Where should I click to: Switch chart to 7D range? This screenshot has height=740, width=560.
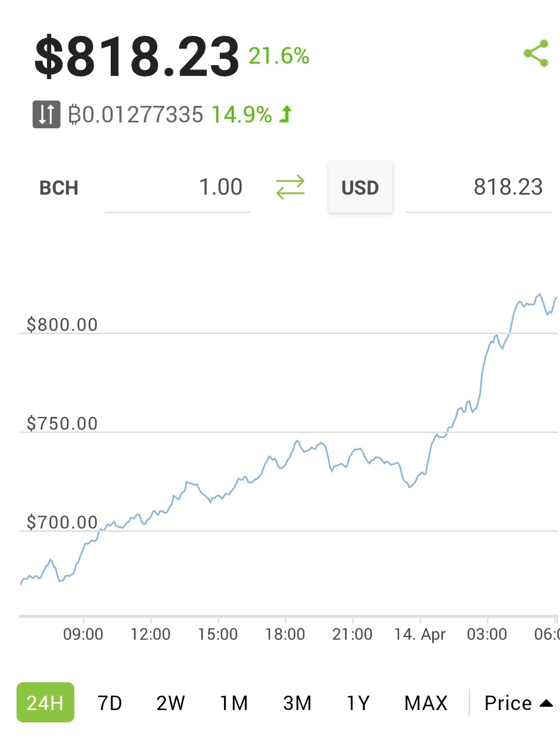[110, 703]
